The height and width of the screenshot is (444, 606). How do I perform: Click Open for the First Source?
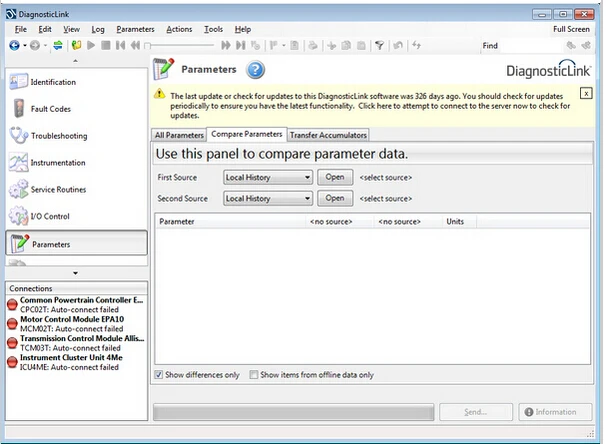coord(335,177)
